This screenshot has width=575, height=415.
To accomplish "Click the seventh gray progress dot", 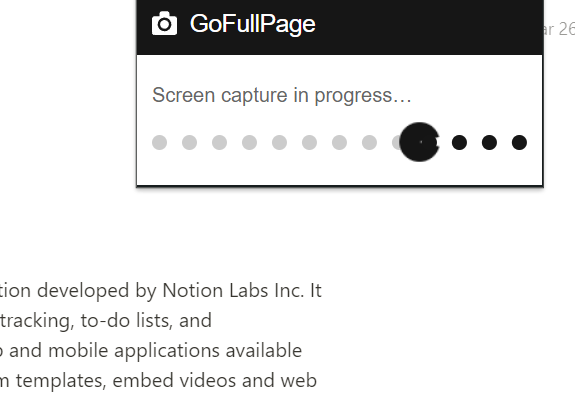I will [340, 143].
